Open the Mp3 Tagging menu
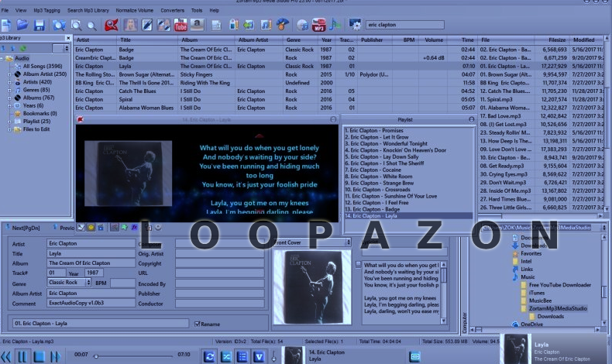The width and height of the screenshot is (612, 364). pos(46,11)
